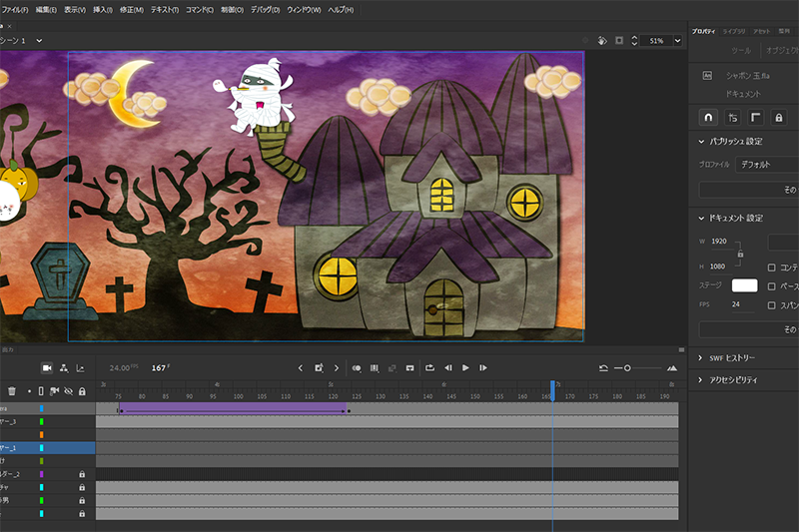Image resolution: width=799 pixels, height=532 pixels.
Task: Click the clip content outside stage icon
Action: coord(619,41)
